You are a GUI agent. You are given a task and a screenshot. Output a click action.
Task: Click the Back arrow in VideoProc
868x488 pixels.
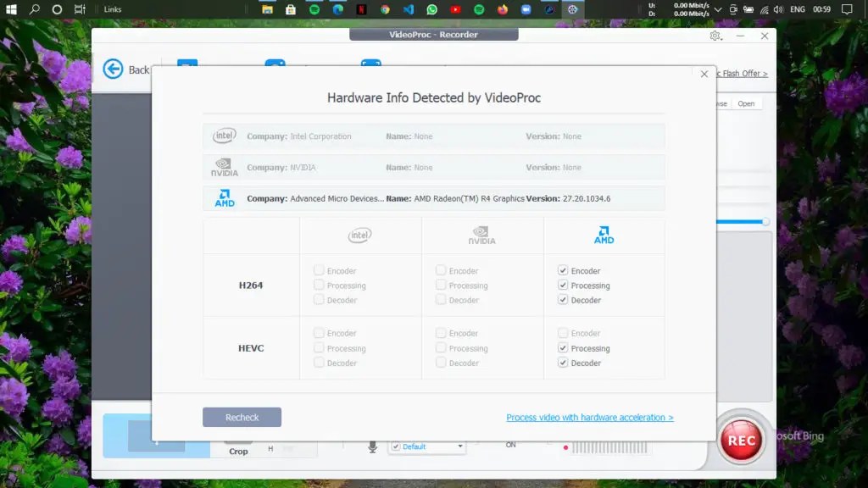(x=113, y=69)
